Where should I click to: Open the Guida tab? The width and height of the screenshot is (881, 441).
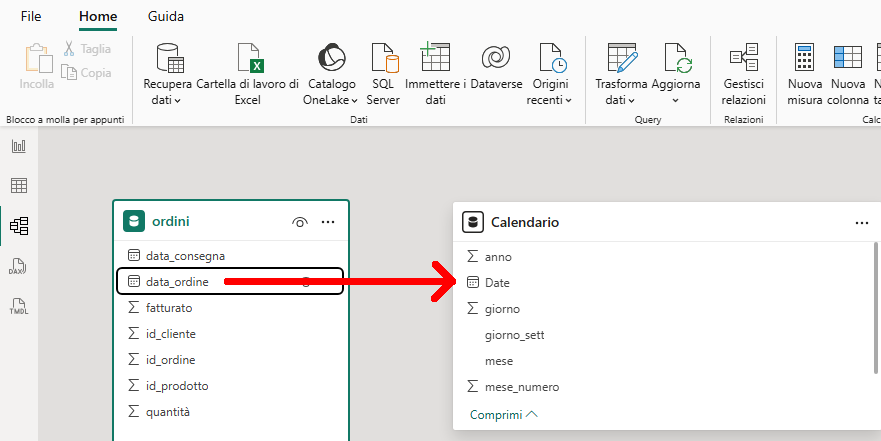[166, 17]
